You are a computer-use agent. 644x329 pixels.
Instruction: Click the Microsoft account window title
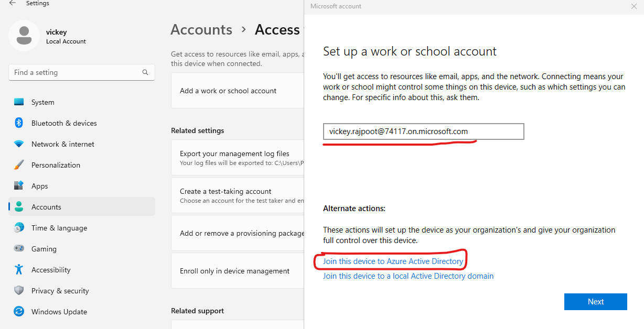336,6
